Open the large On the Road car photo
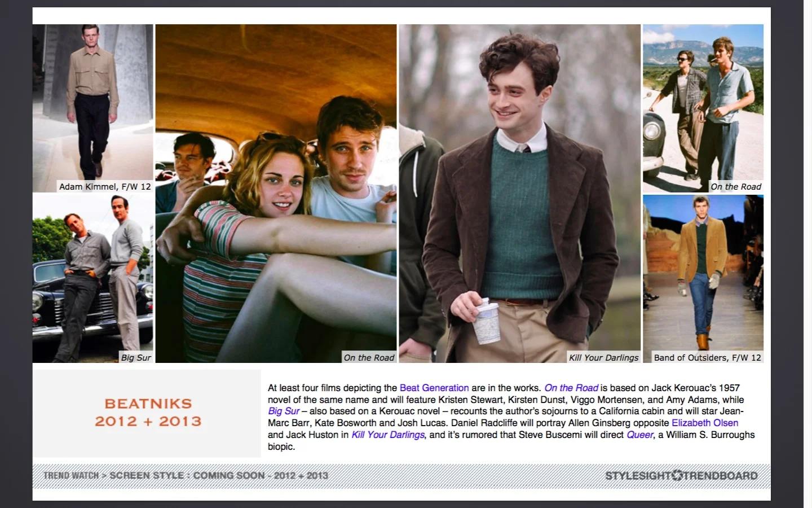 point(276,193)
